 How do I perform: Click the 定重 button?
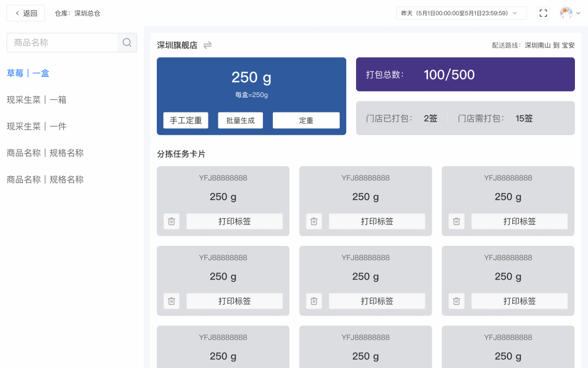click(306, 120)
